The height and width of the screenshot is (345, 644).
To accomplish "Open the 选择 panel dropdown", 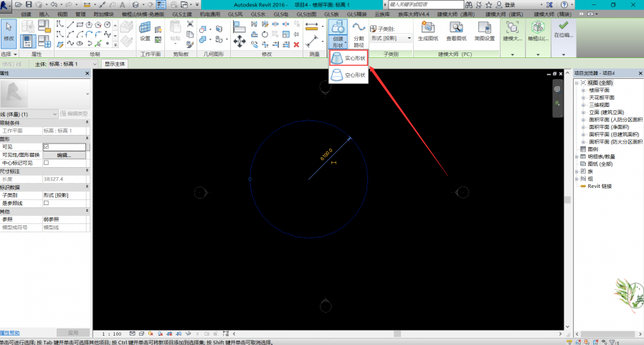I will (9, 55).
